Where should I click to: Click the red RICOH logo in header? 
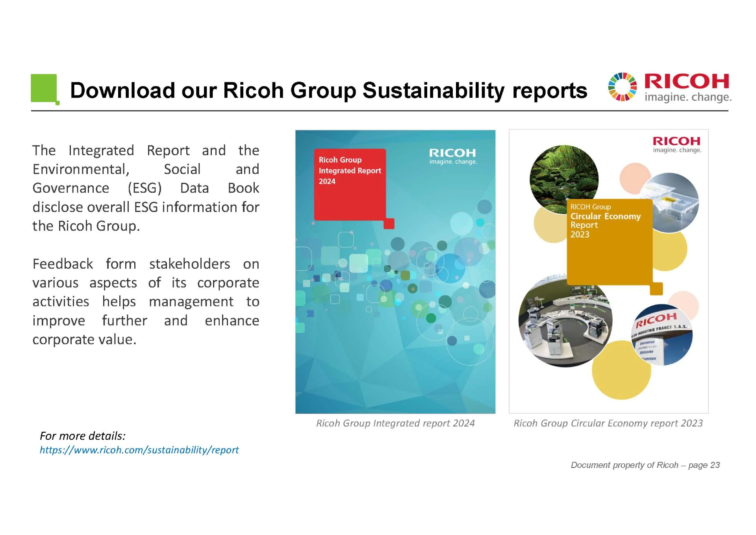687,82
